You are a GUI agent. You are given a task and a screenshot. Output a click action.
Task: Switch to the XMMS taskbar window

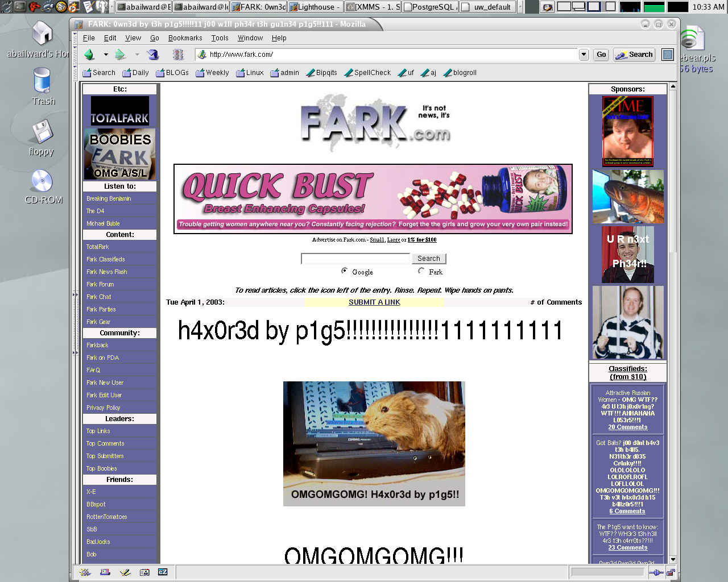point(373,7)
